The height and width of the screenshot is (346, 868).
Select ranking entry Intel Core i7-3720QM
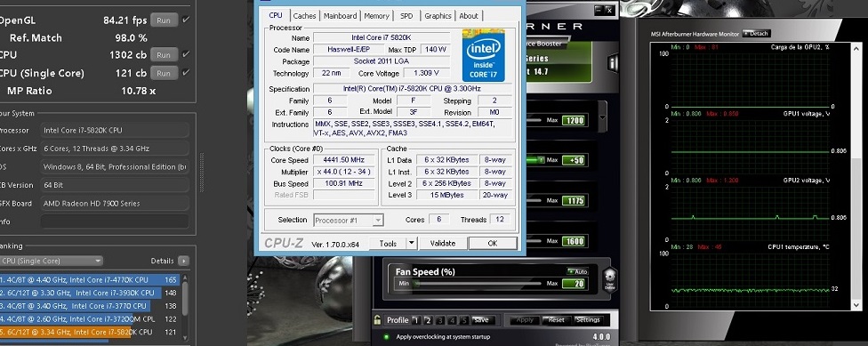pyautogui.click(x=88, y=319)
